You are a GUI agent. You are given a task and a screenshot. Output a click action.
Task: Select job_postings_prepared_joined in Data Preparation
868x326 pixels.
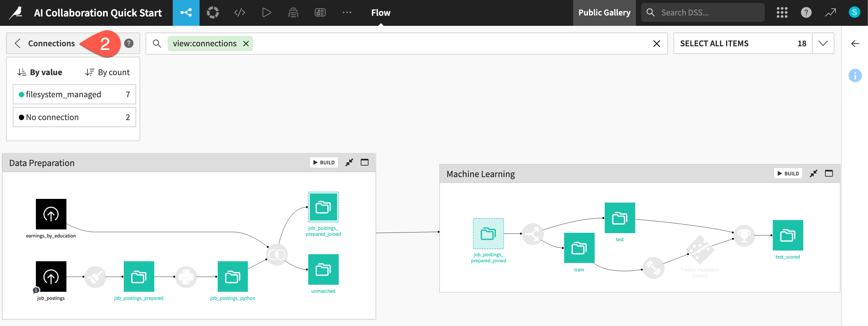[x=323, y=207]
